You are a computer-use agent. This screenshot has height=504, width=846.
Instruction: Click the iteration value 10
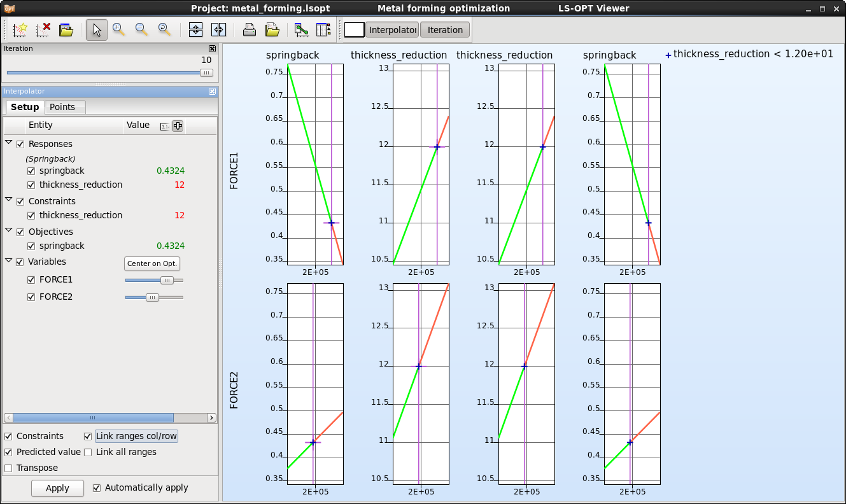[x=206, y=60]
